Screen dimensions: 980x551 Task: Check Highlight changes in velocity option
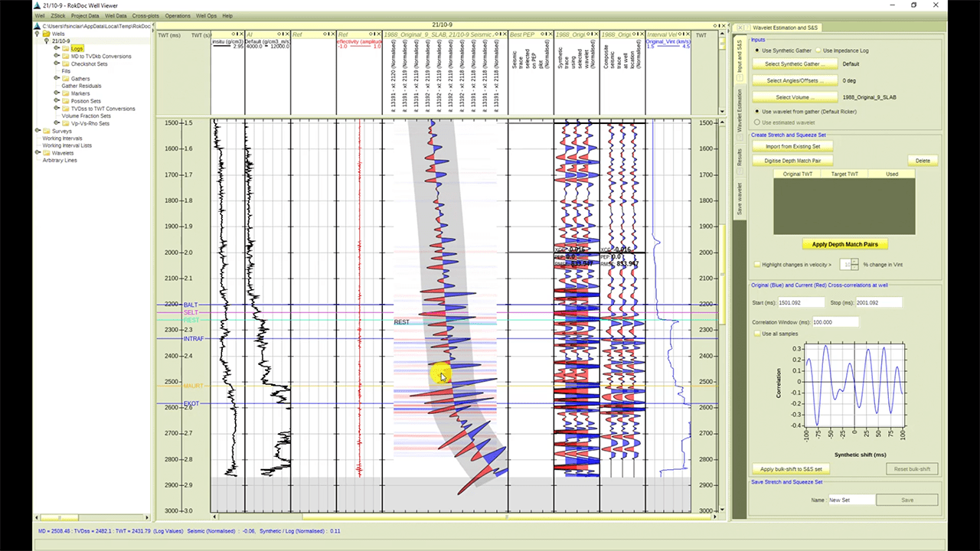tap(758, 264)
